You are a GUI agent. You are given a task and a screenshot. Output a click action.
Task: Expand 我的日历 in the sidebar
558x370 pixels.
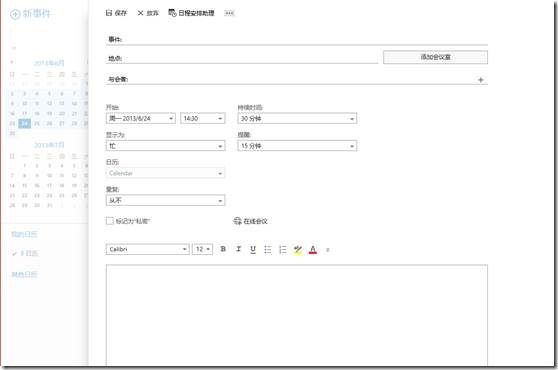point(24,234)
